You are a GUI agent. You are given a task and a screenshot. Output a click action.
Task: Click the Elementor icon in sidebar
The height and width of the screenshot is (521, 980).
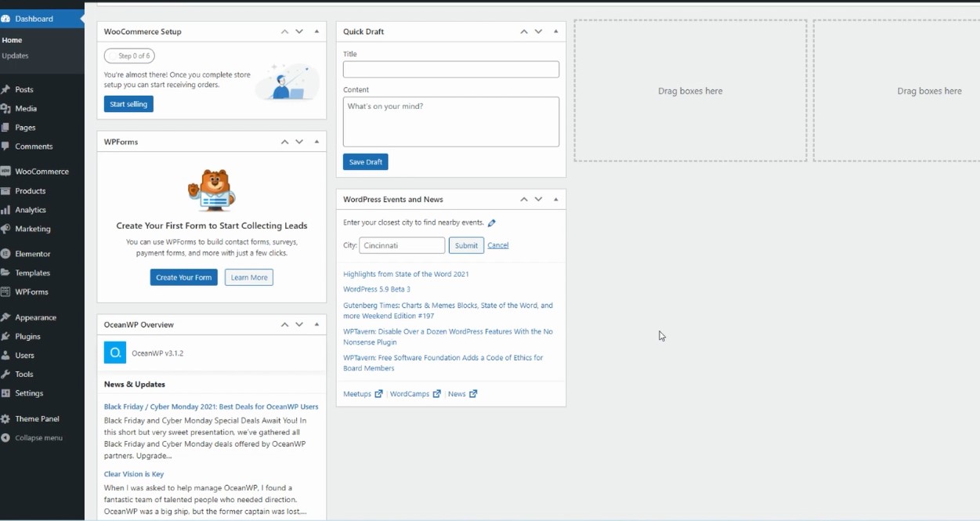coord(5,254)
